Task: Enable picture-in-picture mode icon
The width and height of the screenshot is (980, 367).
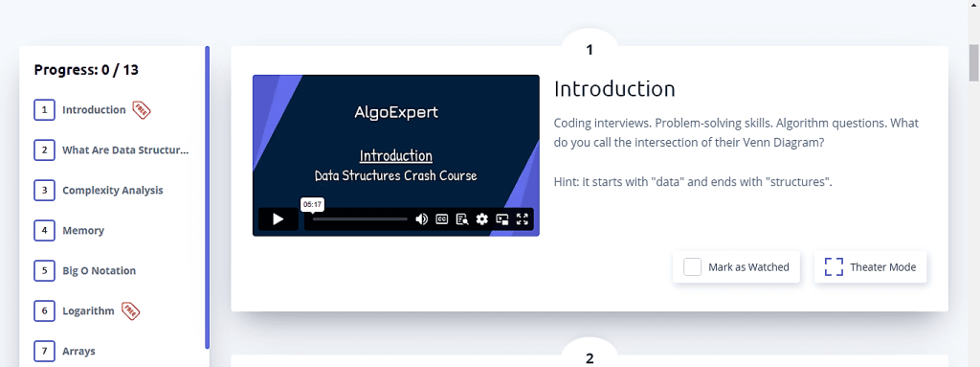Action: click(502, 219)
